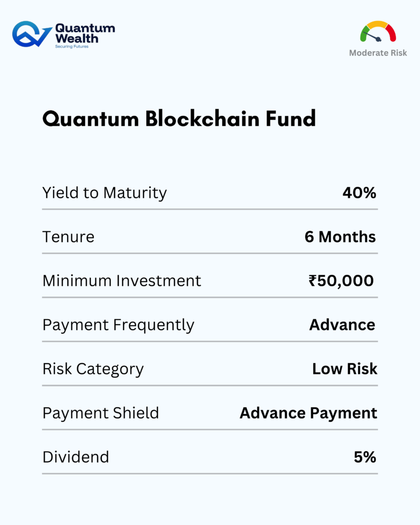Click the Yield to Maturity label

105,193
